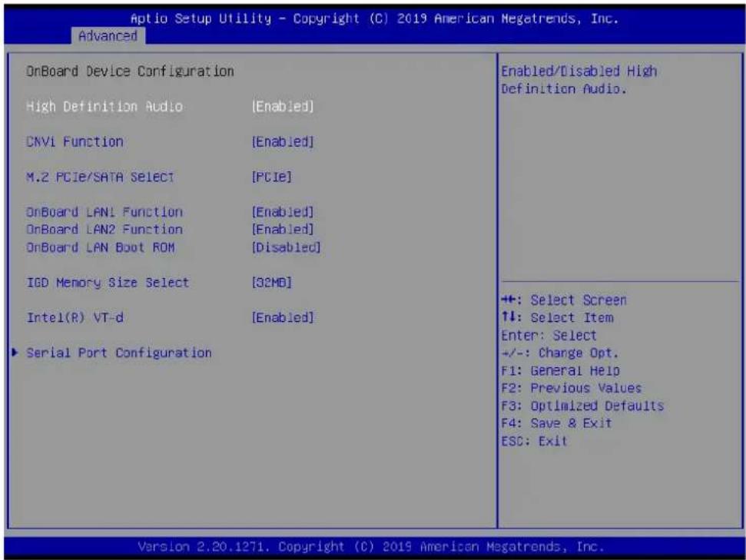Click the F2: Previous Values hint
Screen dimensions: 746x560
(572, 388)
